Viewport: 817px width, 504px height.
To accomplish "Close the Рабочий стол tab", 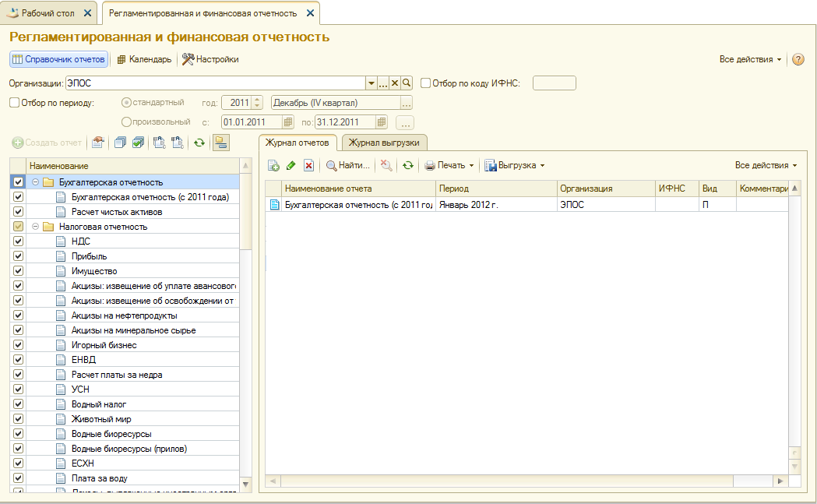I will coord(87,13).
